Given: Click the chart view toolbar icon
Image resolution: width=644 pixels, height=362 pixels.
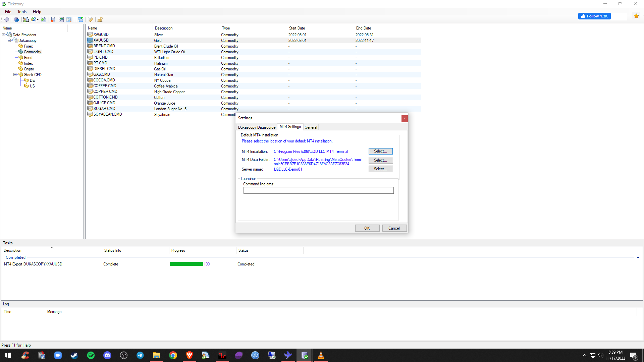Looking at the screenshot, I should pyautogui.click(x=61, y=19).
